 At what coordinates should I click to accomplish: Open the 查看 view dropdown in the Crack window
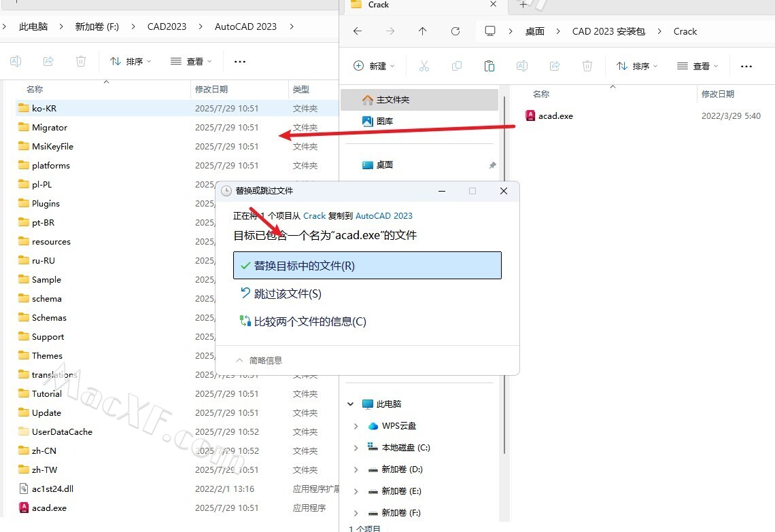click(697, 66)
